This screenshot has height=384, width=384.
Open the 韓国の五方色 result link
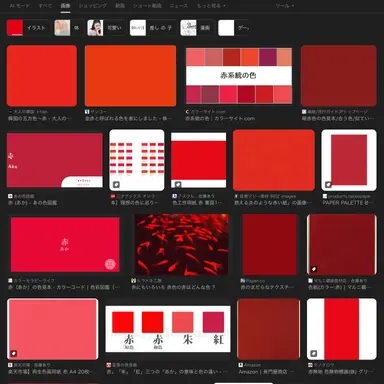(x=40, y=118)
